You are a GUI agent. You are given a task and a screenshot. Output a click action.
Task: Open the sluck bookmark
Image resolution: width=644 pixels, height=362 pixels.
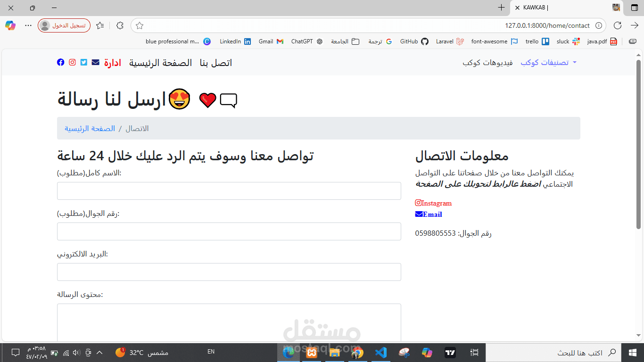(x=568, y=41)
